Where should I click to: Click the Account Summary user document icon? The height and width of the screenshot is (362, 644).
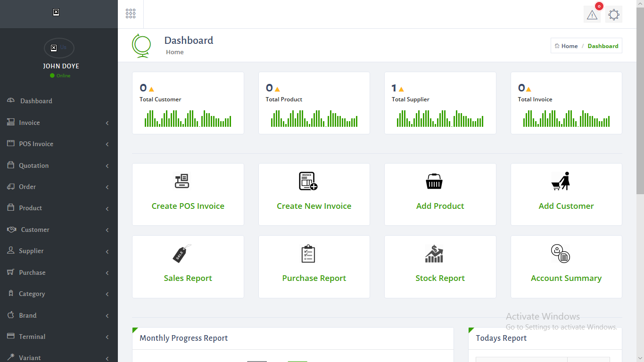tap(561, 254)
